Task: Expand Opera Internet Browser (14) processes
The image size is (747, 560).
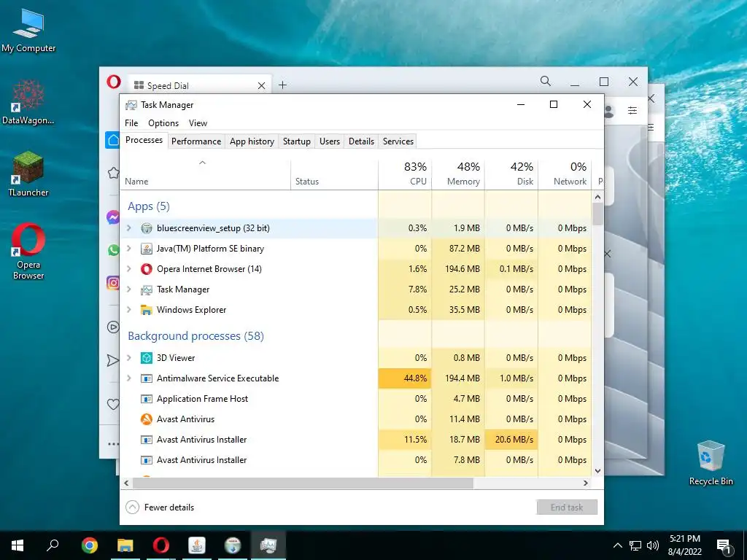Action: [128, 269]
